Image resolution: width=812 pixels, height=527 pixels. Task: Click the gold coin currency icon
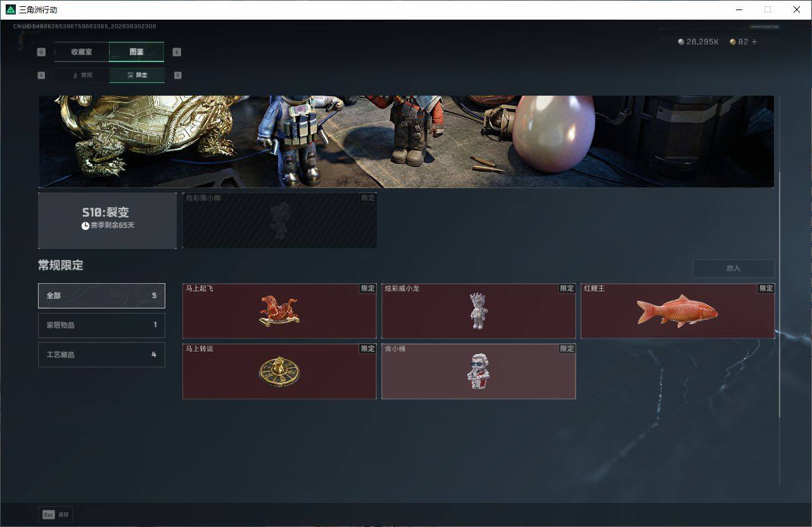(x=733, y=42)
